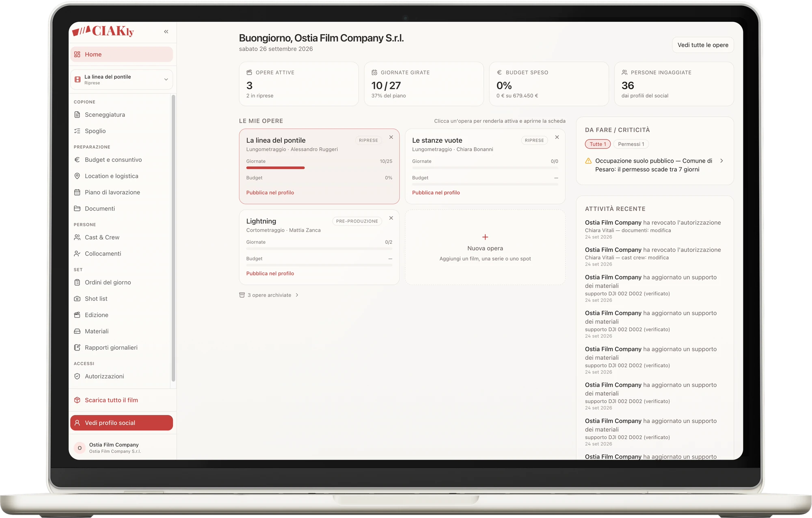Click the drive icon beside Materiali

click(77, 331)
